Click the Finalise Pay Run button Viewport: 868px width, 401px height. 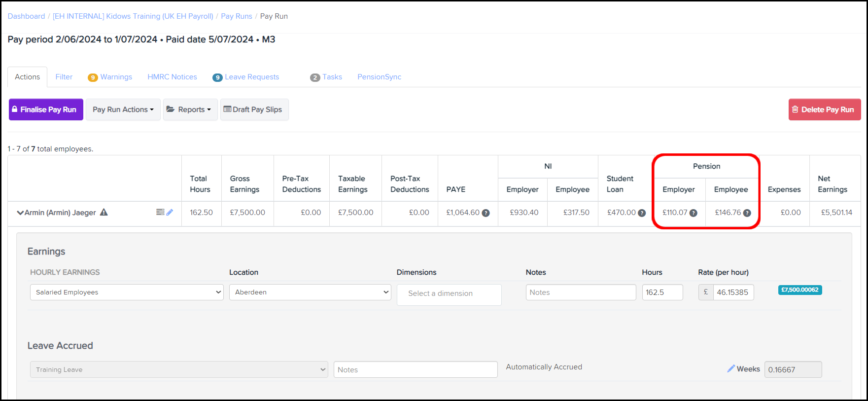pyautogui.click(x=46, y=109)
